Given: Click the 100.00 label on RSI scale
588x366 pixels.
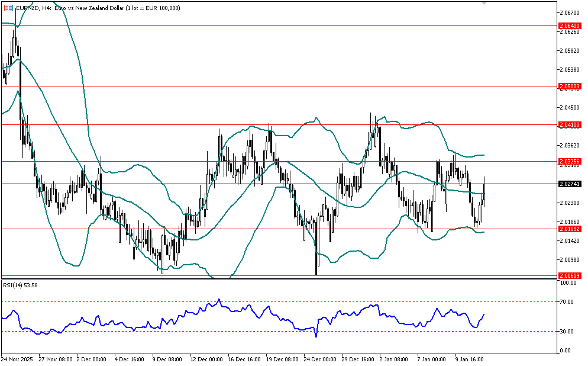Looking at the screenshot, I should click(569, 283).
